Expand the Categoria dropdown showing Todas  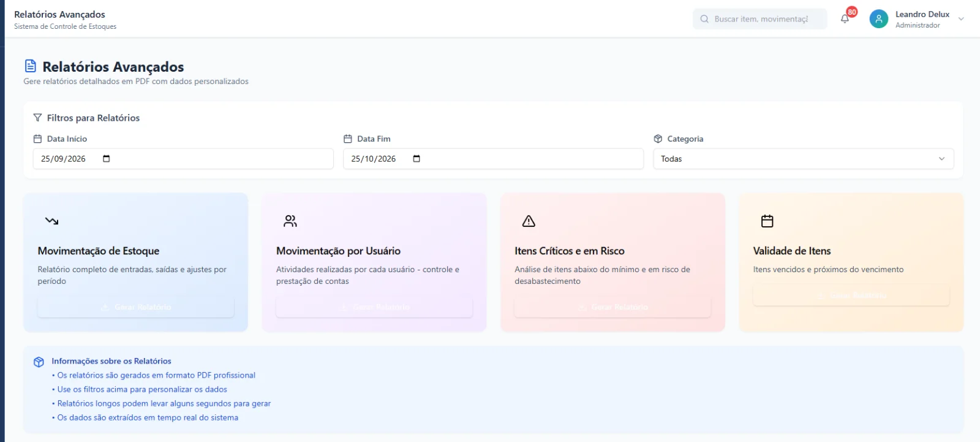click(x=803, y=159)
